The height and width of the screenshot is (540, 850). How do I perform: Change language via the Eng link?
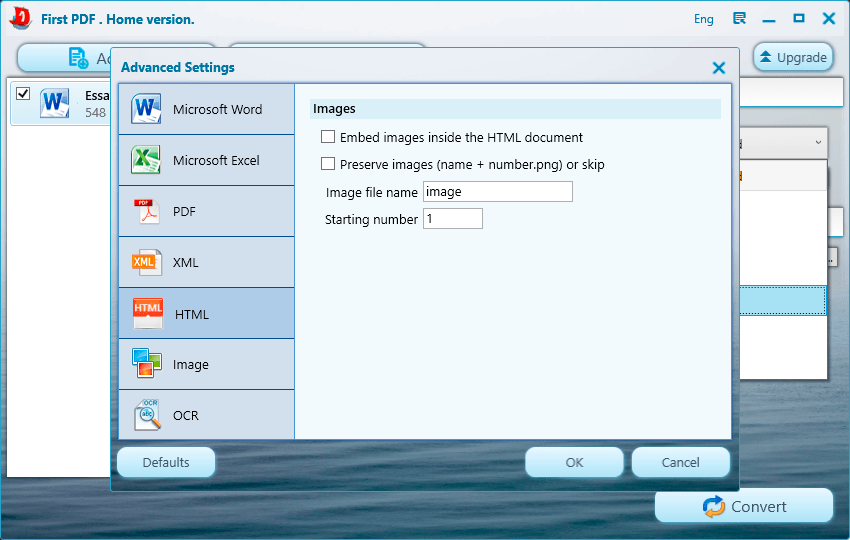(704, 19)
